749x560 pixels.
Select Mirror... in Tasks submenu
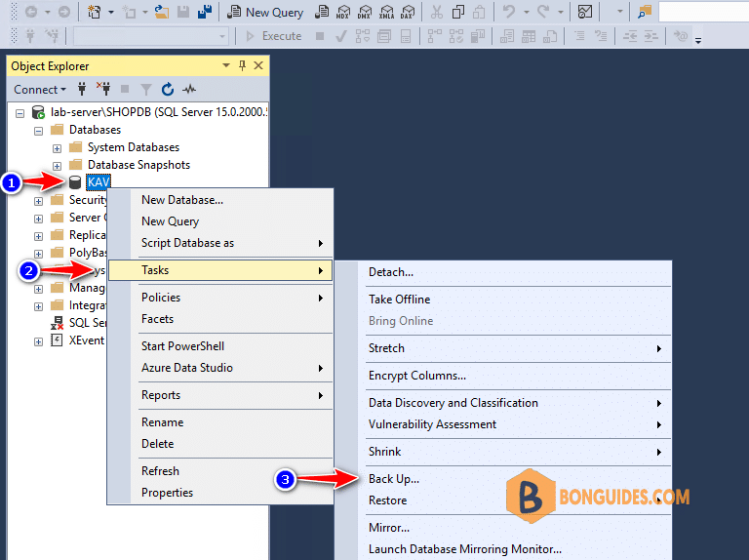[x=503, y=528]
